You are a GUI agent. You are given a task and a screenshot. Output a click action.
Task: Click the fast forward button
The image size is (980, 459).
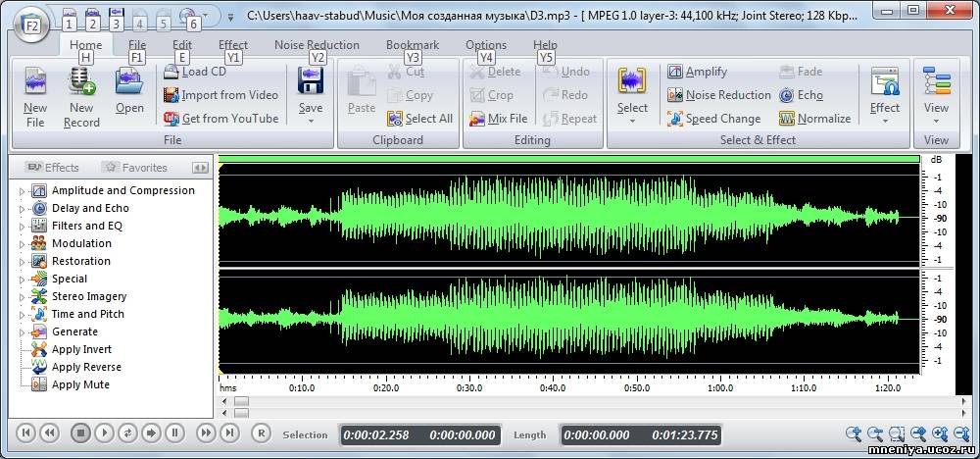click(206, 433)
